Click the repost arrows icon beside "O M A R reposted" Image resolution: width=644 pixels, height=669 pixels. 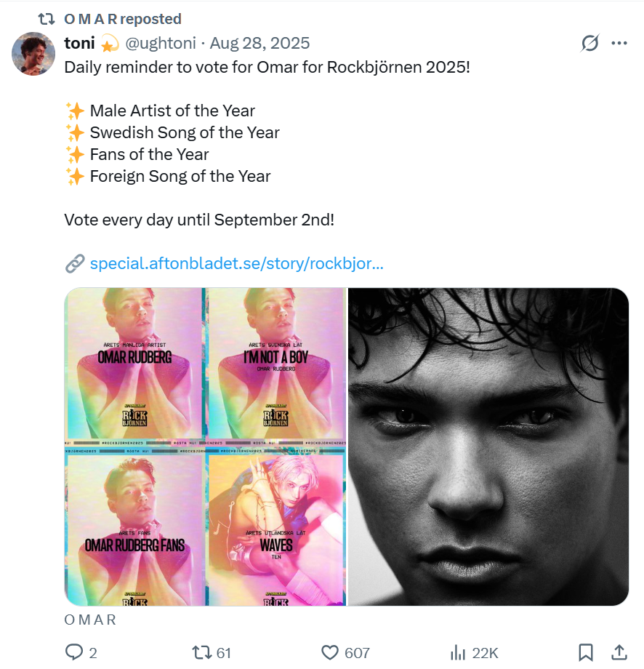47,19
